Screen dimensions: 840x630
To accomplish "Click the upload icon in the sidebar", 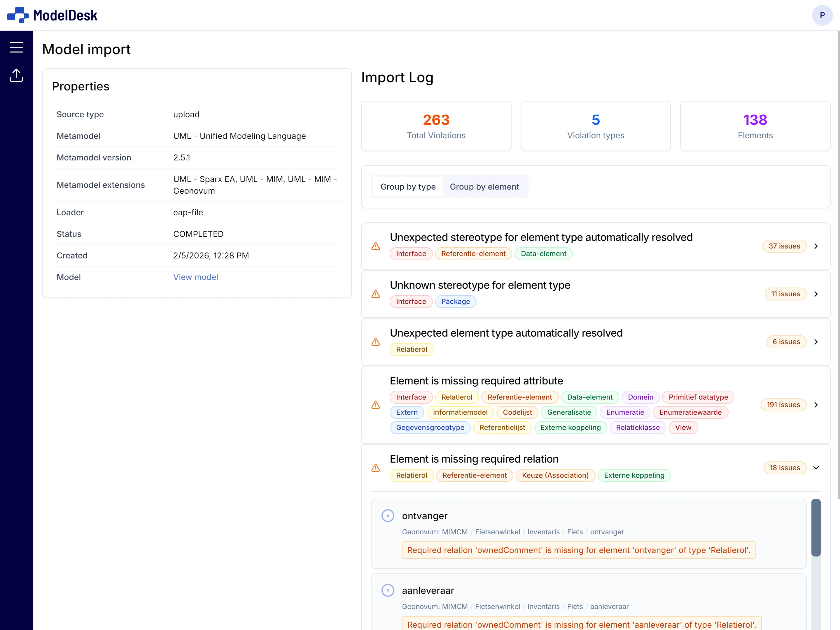I will click(x=16, y=75).
